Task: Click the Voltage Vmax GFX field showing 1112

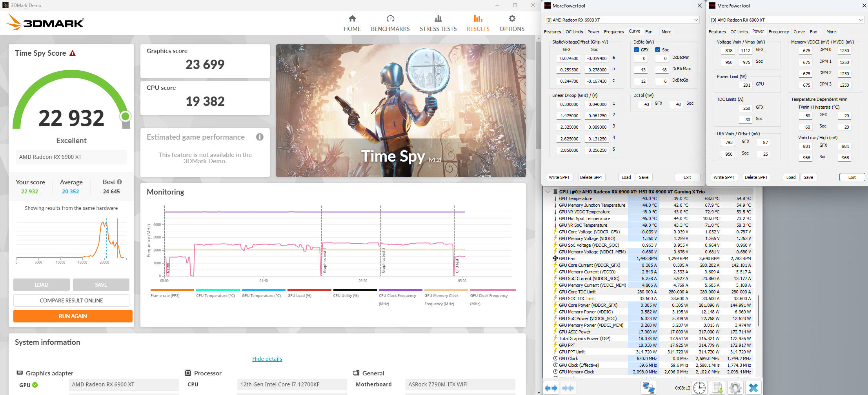Action: (x=745, y=51)
